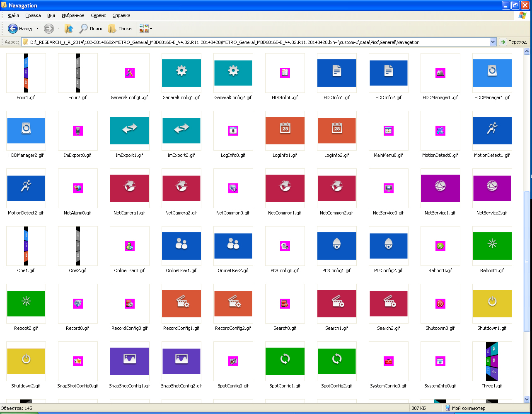Select the Search1.gif thumbnail
Viewport: 532px width, 414px height.
[336, 304]
